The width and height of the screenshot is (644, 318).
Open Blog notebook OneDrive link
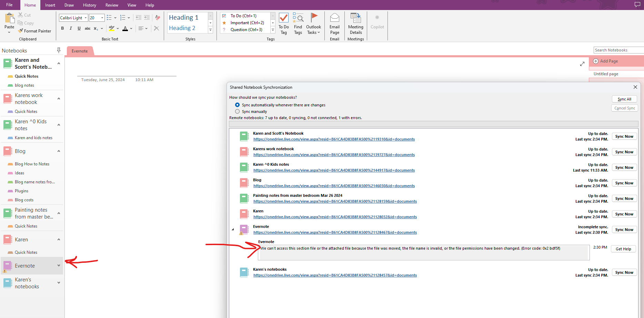coord(334,186)
